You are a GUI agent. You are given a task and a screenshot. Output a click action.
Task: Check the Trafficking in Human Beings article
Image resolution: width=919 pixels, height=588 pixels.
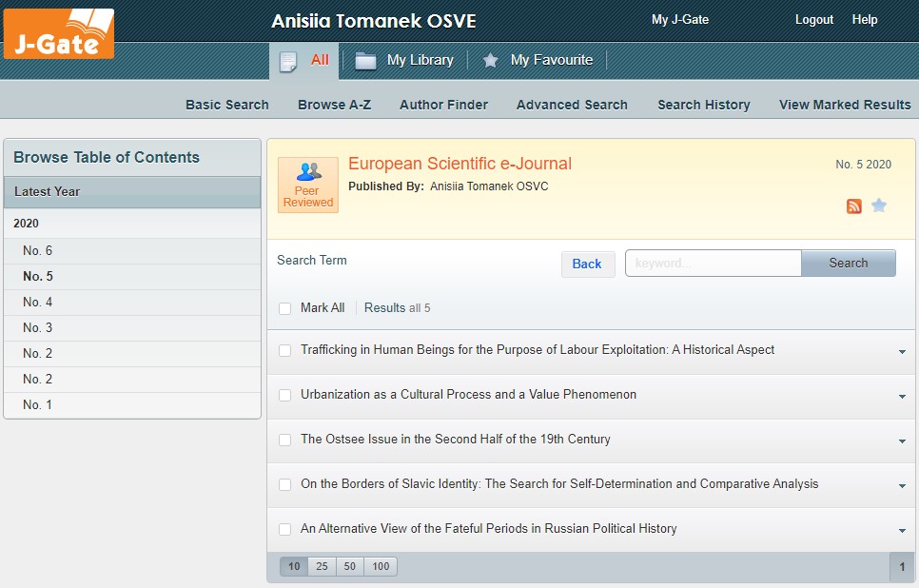tap(284, 350)
